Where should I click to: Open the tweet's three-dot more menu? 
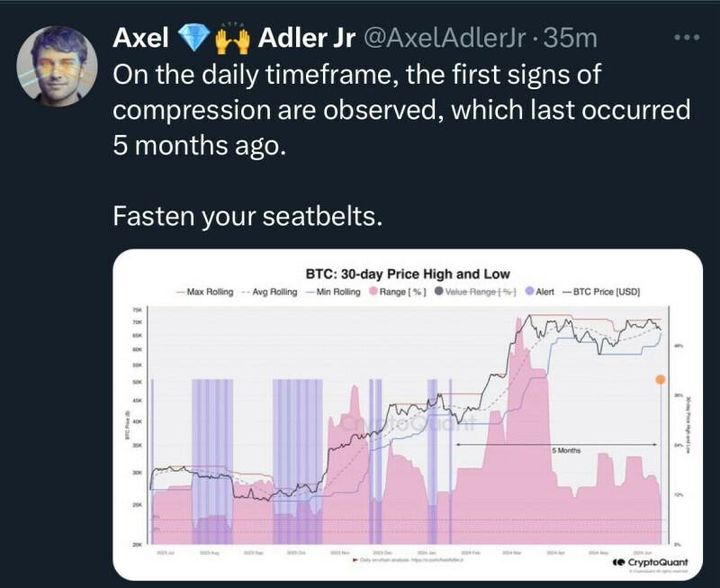pyautogui.click(x=687, y=38)
